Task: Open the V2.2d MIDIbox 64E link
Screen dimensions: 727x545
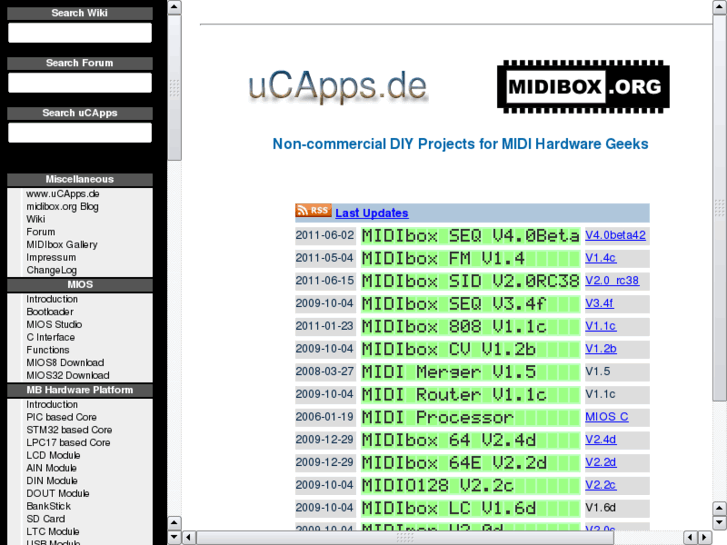Action: [600, 462]
